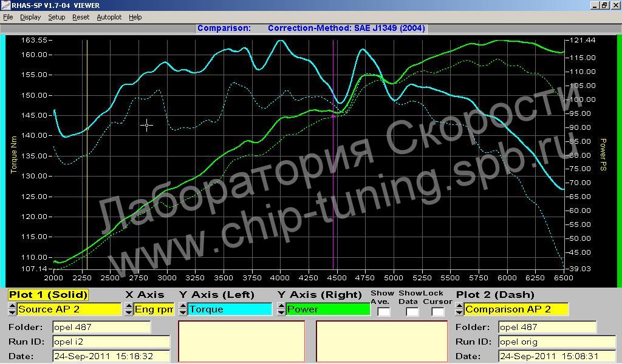Enable the Show Data checkbox
This screenshot has height=364, width=622.
412,312
